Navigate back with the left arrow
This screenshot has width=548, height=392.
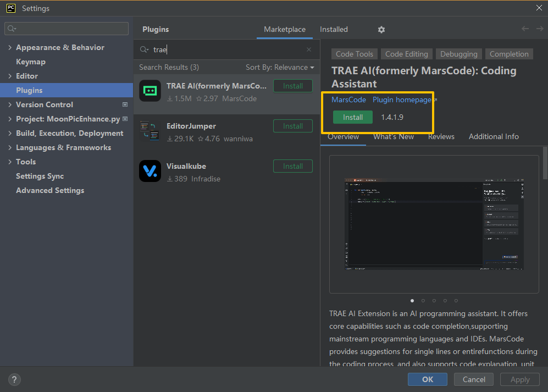(525, 29)
